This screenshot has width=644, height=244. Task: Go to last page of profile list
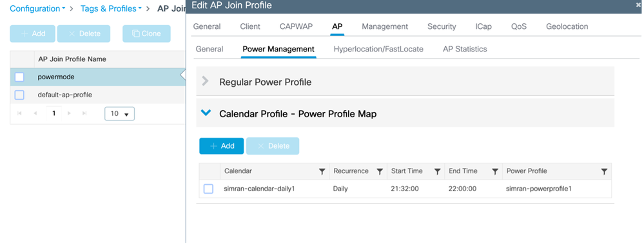(x=84, y=113)
